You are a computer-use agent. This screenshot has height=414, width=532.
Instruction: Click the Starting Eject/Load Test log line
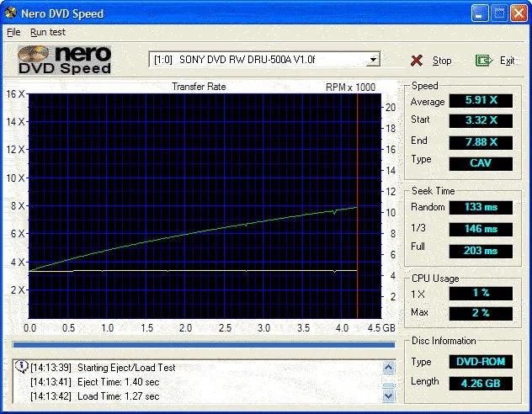coord(103,368)
